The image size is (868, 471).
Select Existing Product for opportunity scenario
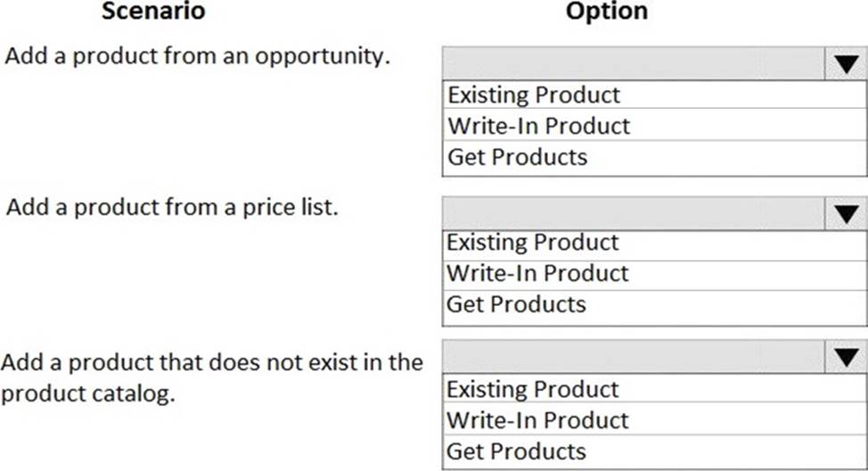[534, 95]
